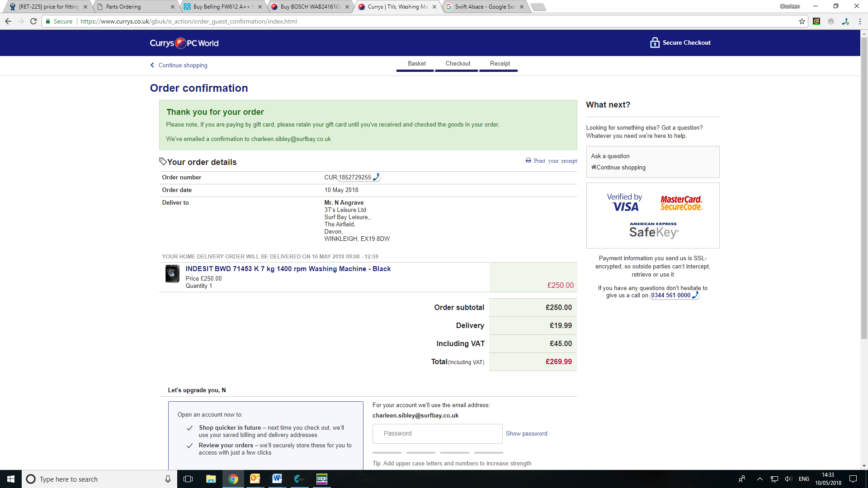Expand hidden system tray icons chevron
Image resolution: width=868 pixels, height=488 pixels.
click(760, 479)
